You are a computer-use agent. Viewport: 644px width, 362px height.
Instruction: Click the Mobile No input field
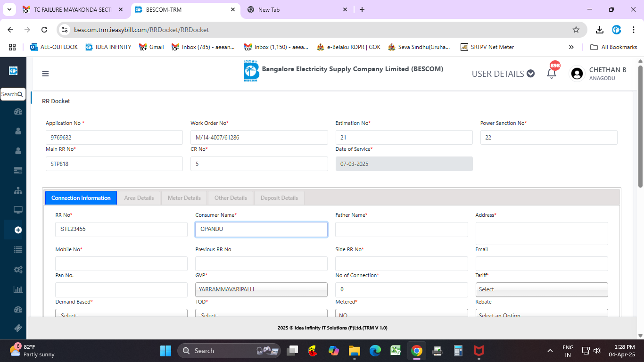[121, 263]
